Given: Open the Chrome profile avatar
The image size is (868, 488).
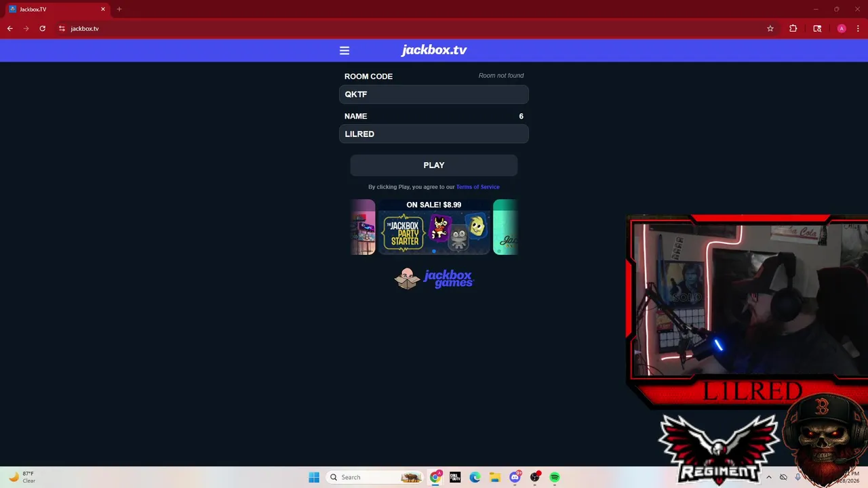Looking at the screenshot, I should click(x=842, y=28).
